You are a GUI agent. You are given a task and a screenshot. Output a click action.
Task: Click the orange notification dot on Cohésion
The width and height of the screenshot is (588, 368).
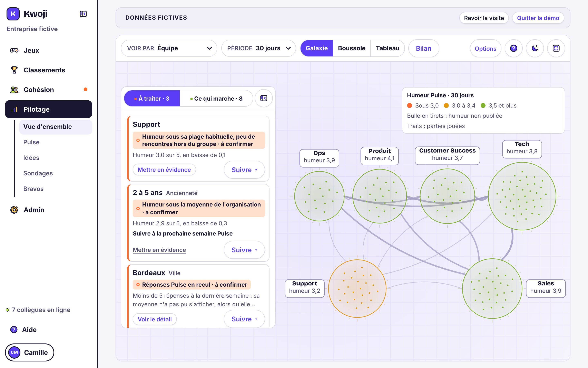(x=86, y=89)
